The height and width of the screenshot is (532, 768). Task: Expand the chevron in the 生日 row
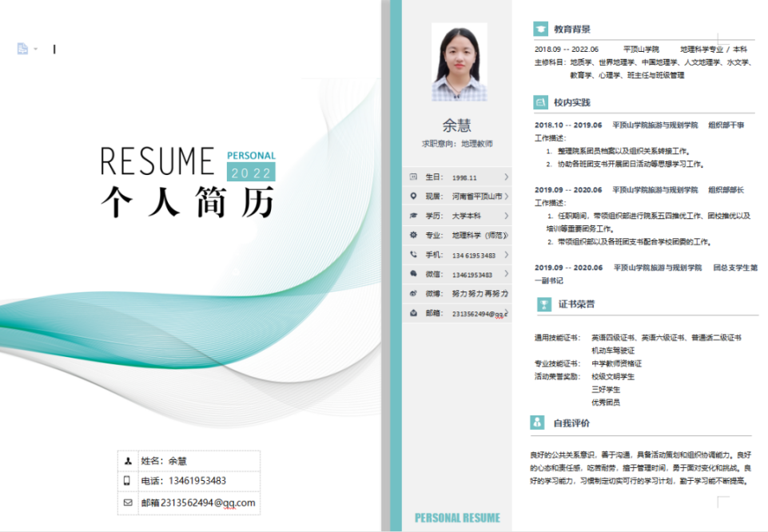506,177
